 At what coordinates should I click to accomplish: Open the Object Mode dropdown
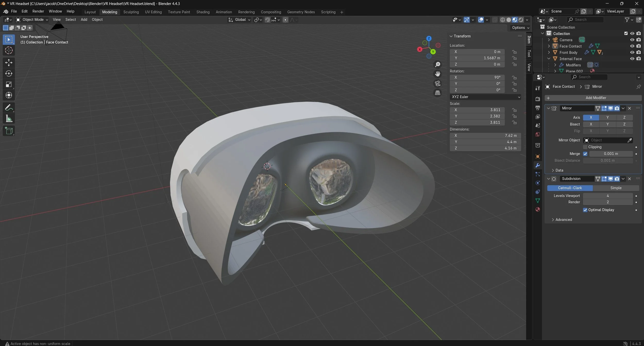click(32, 20)
